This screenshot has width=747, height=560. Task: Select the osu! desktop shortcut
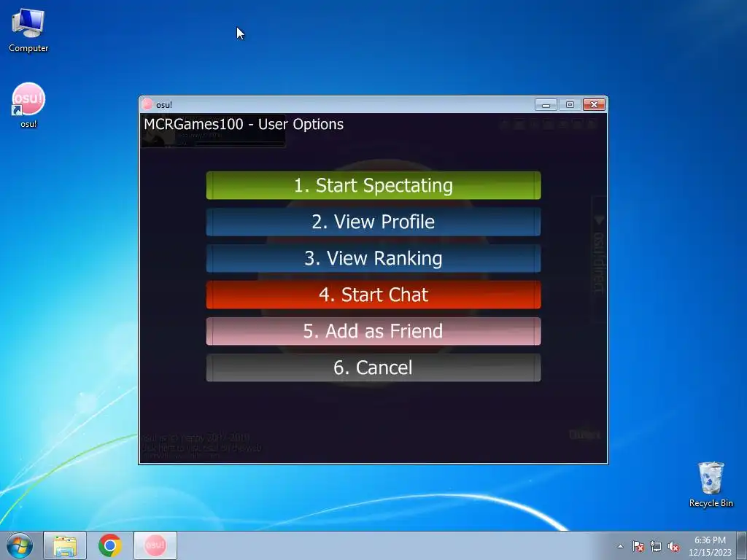[28, 106]
